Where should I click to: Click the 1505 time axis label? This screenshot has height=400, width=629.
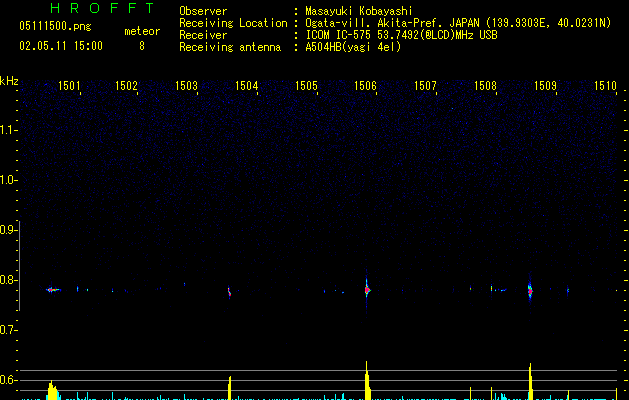coord(306,86)
